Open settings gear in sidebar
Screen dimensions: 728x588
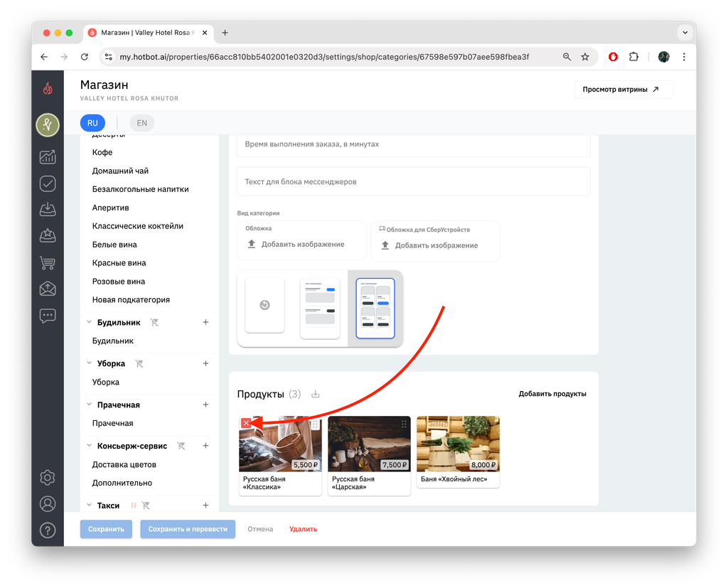[48, 478]
